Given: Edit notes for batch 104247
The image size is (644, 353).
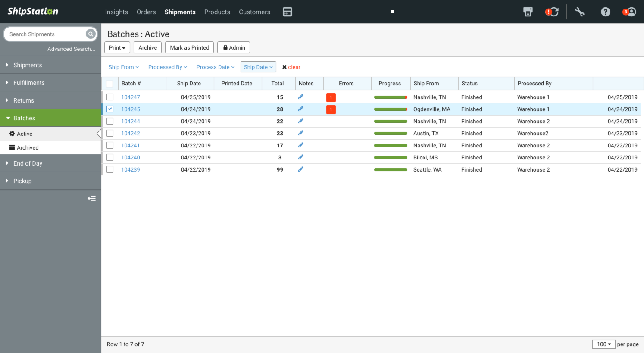Looking at the screenshot, I should [301, 97].
